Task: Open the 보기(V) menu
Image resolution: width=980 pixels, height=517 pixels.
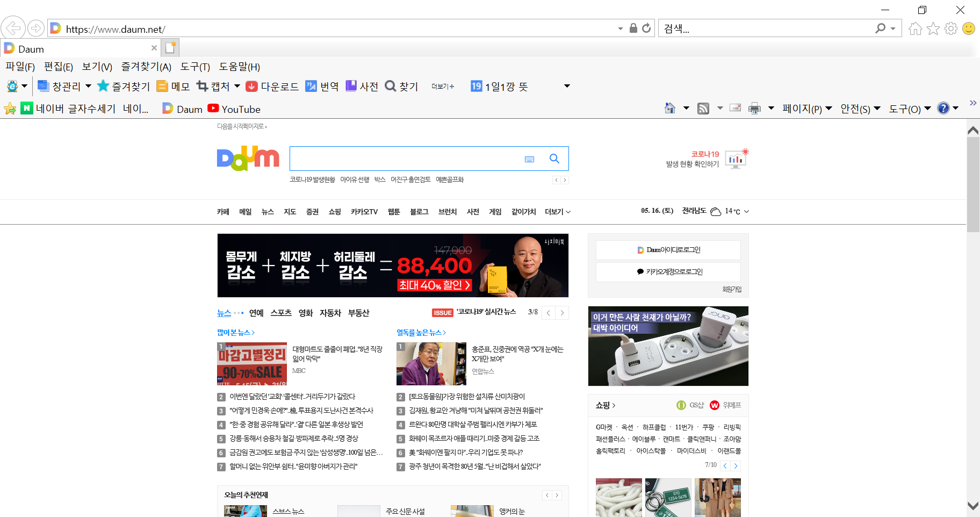Action: click(x=97, y=67)
